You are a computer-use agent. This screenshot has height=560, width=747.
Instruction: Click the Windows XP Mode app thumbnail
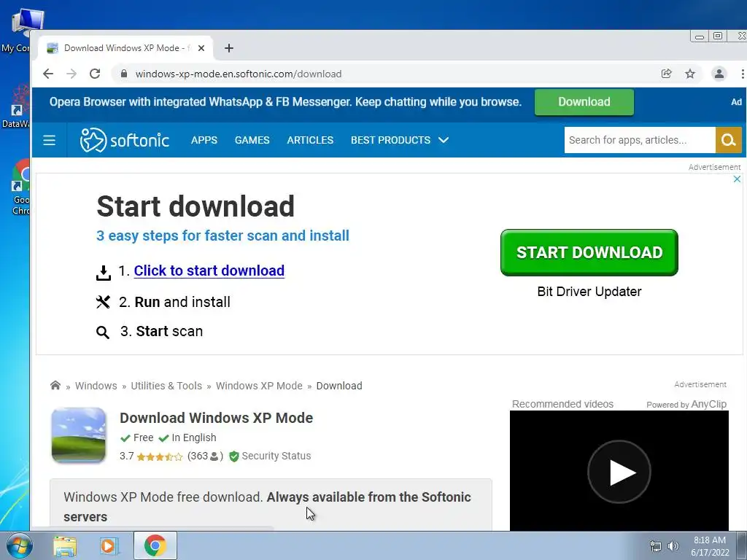click(79, 435)
